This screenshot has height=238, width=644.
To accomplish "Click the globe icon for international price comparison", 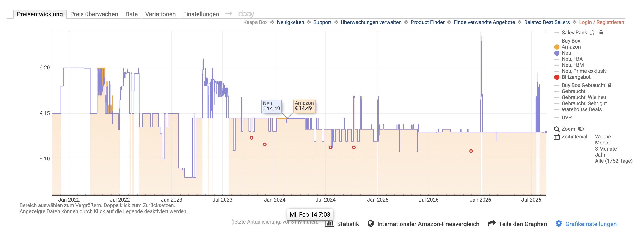I will pos(371,223).
